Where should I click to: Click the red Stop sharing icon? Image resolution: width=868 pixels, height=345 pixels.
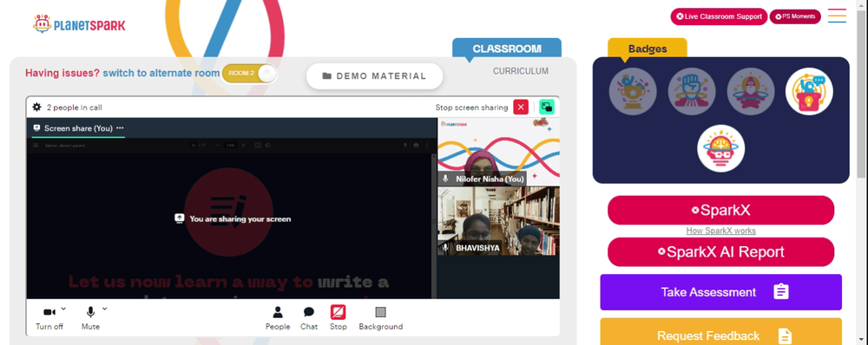pos(339,312)
